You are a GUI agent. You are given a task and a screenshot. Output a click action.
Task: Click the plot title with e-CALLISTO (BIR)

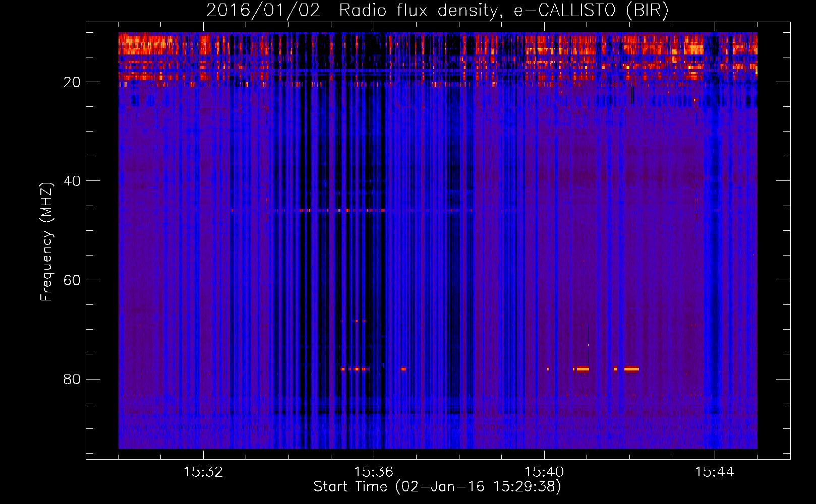click(437, 11)
